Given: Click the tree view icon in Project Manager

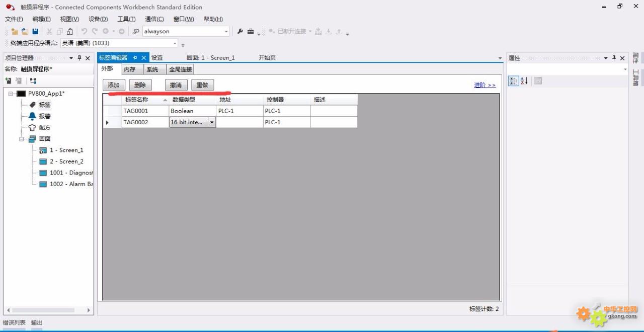Looking at the screenshot, I should (33, 80).
